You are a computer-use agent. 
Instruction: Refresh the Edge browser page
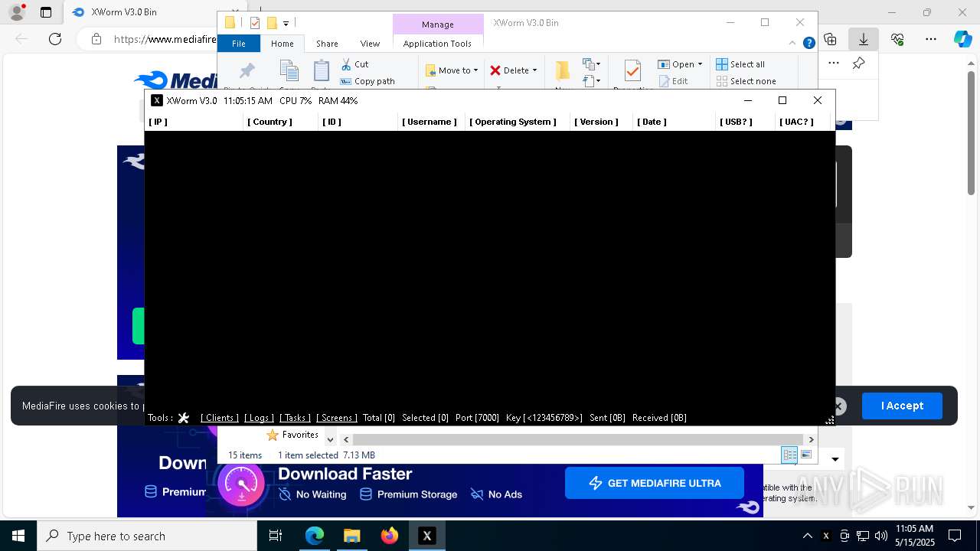click(55, 39)
